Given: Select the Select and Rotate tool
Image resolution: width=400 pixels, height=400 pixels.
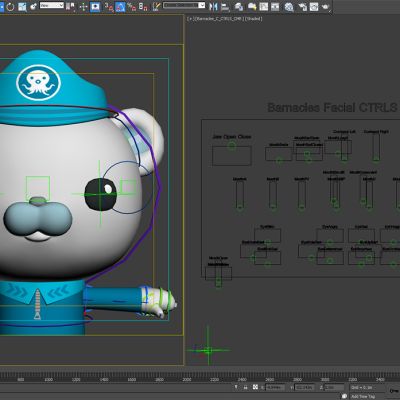Looking at the screenshot, I should point(10,6).
